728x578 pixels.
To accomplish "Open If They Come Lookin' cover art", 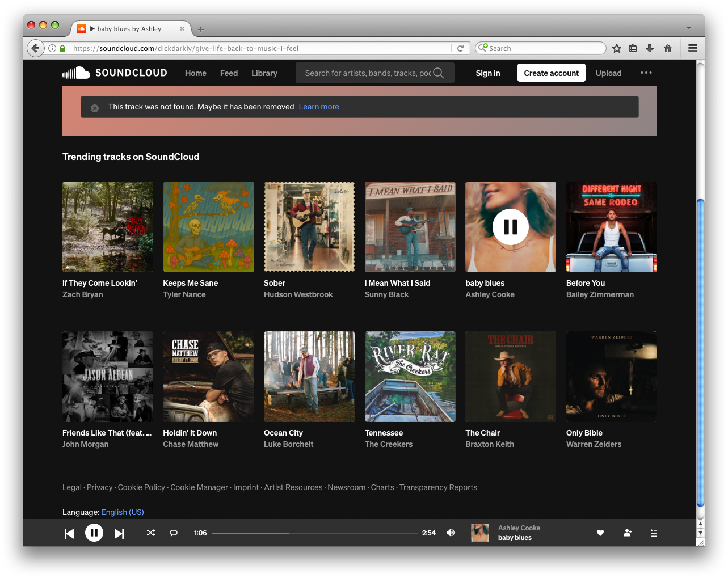I will 108,227.
